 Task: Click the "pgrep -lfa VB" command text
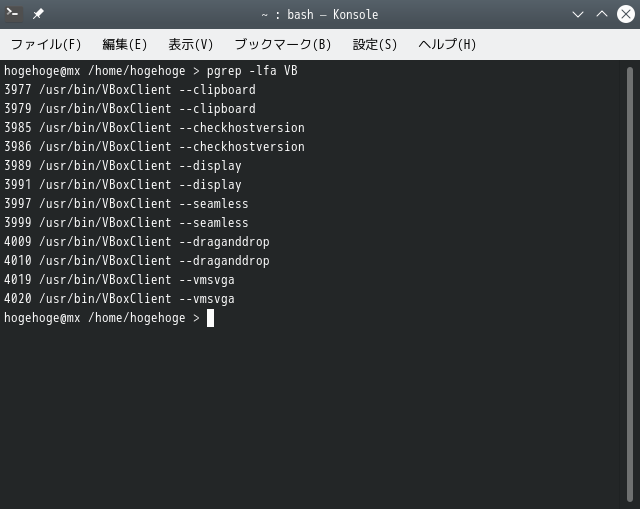point(252,71)
